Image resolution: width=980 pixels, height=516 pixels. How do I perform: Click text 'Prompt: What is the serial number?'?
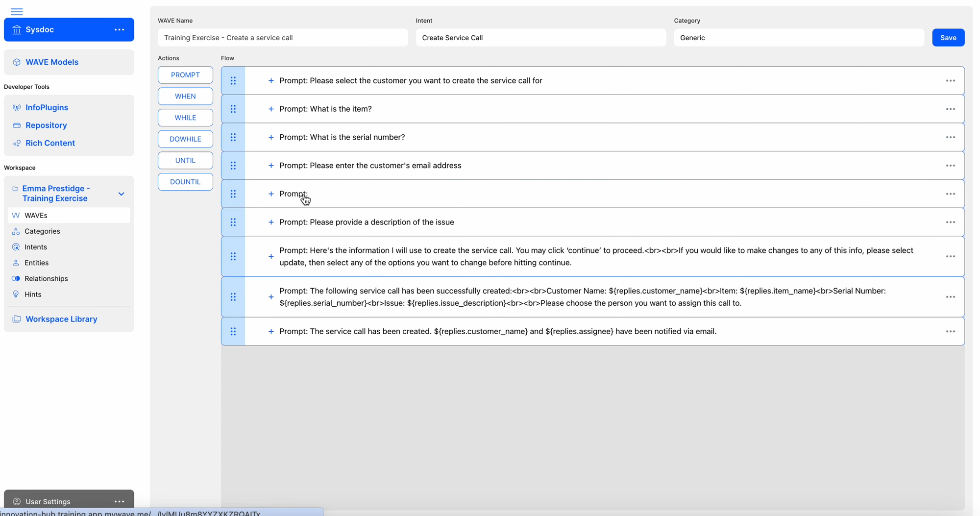342,137
